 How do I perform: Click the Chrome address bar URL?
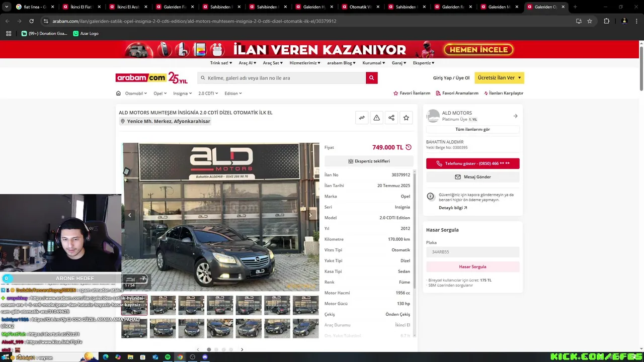tap(194, 21)
